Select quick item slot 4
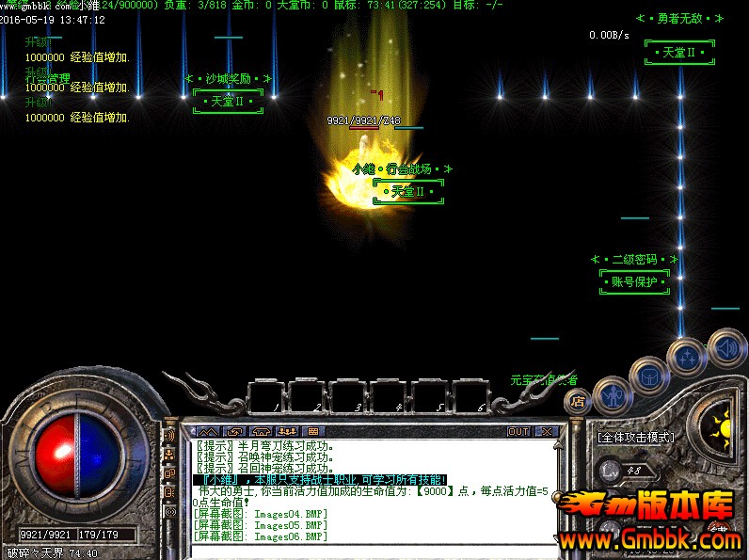The image size is (749, 560). point(389,396)
